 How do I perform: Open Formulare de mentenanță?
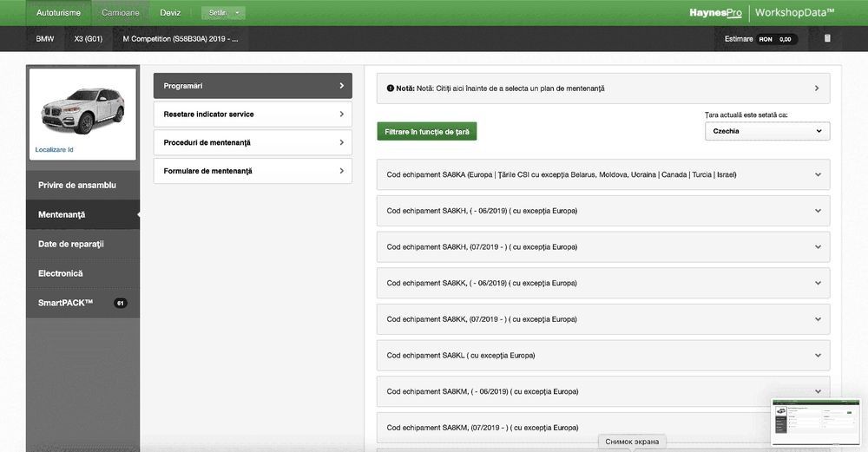click(253, 171)
